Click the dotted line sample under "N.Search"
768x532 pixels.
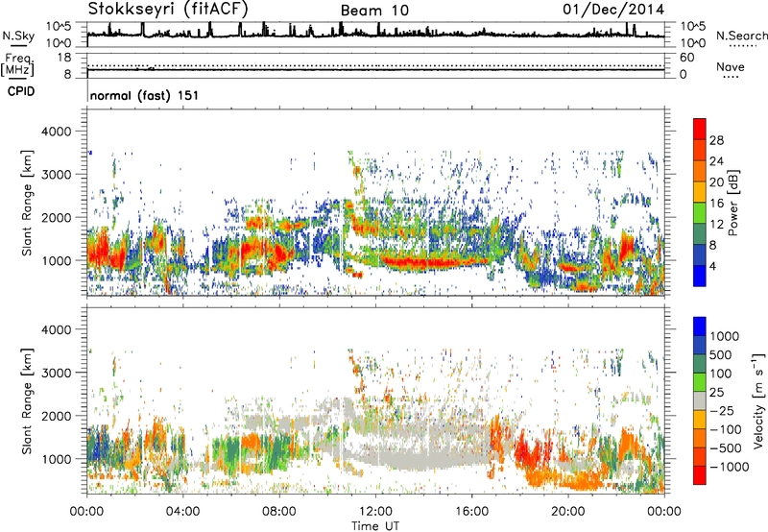pos(742,45)
